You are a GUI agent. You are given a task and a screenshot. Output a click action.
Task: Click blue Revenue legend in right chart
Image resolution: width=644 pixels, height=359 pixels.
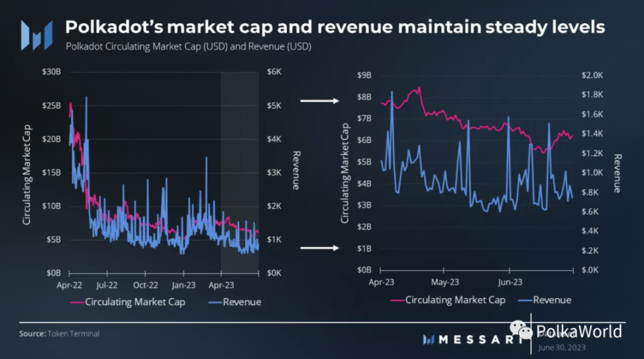pyautogui.click(x=545, y=300)
